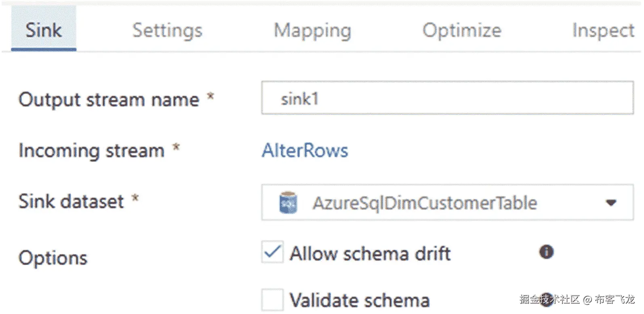The width and height of the screenshot is (644, 314).
Task: Click the 'Incoming stream' label
Action: coord(92,151)
